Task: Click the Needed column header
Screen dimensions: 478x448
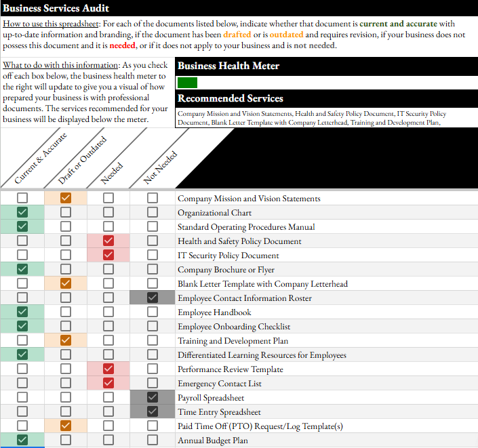Action: [112, 173]
